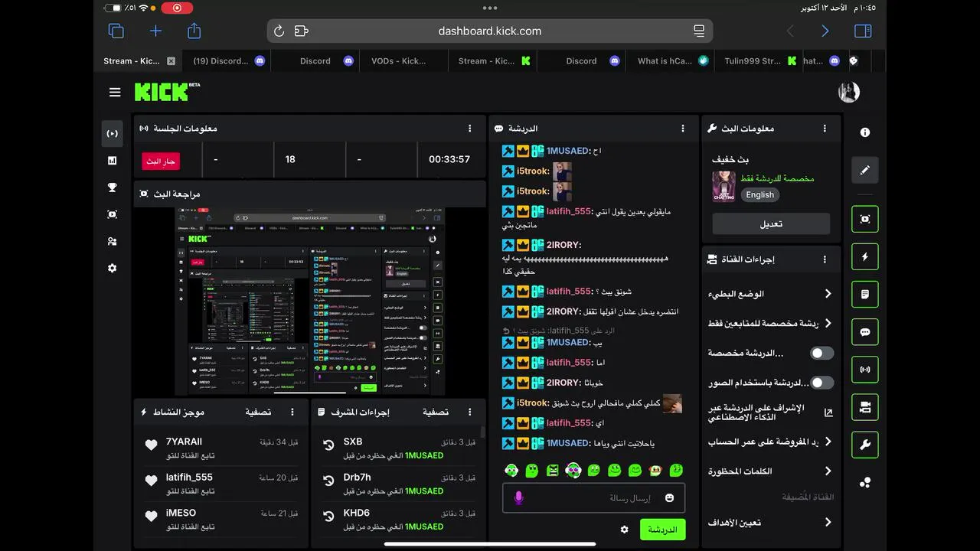Select the headphones green emote with purple eyes
Viewport: 980px width, 551px height.
573,470
